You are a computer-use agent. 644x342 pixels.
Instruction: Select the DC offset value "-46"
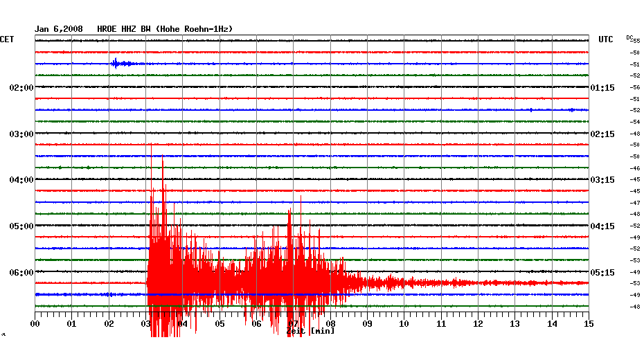(x=635, y=168)
